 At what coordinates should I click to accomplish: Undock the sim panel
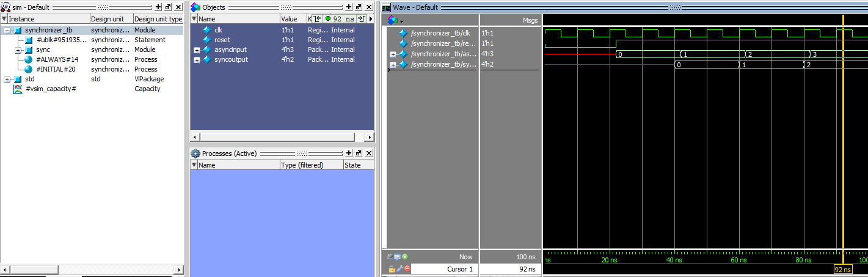(168, 7)
